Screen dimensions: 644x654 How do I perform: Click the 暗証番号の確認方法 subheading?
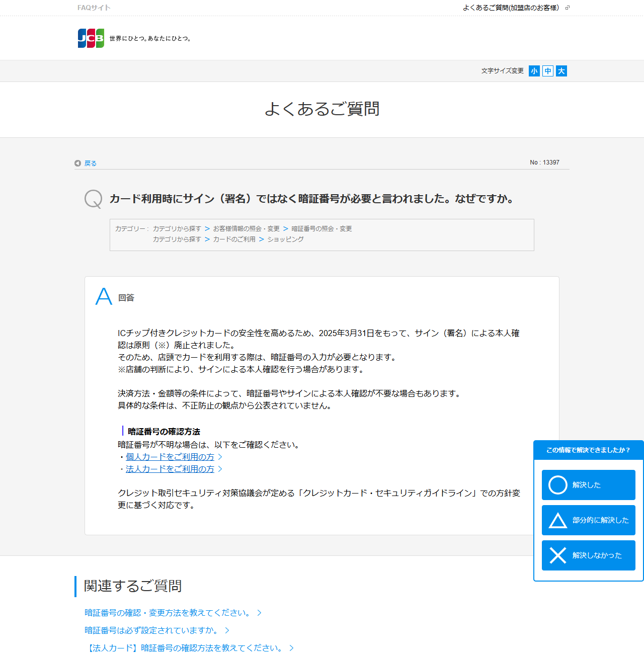coord(164,432)
